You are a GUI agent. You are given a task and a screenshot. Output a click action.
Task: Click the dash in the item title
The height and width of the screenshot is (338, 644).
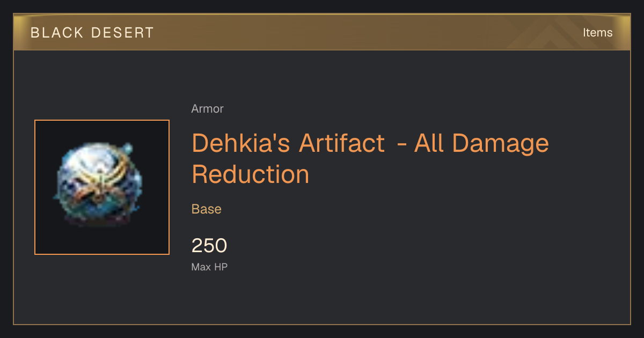(399, 145)
